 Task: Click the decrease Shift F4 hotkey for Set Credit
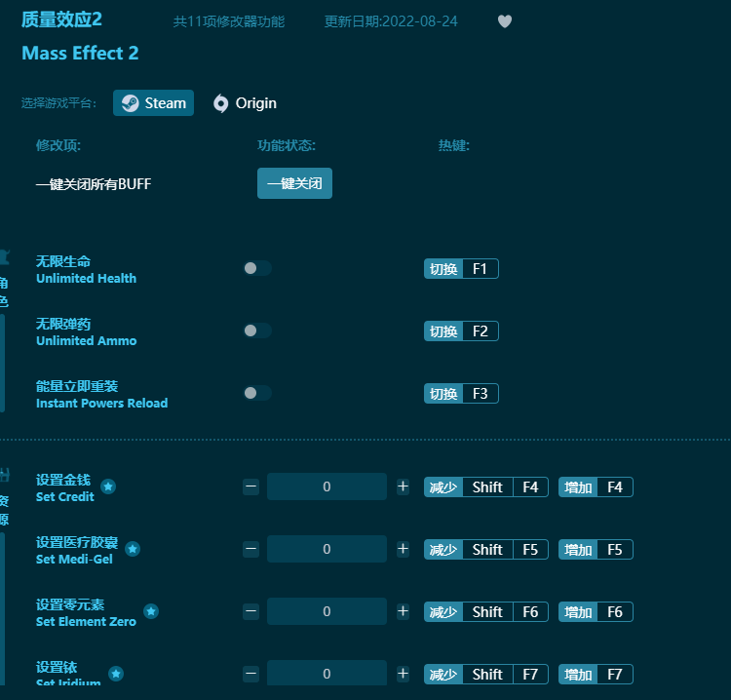[485, 486]
